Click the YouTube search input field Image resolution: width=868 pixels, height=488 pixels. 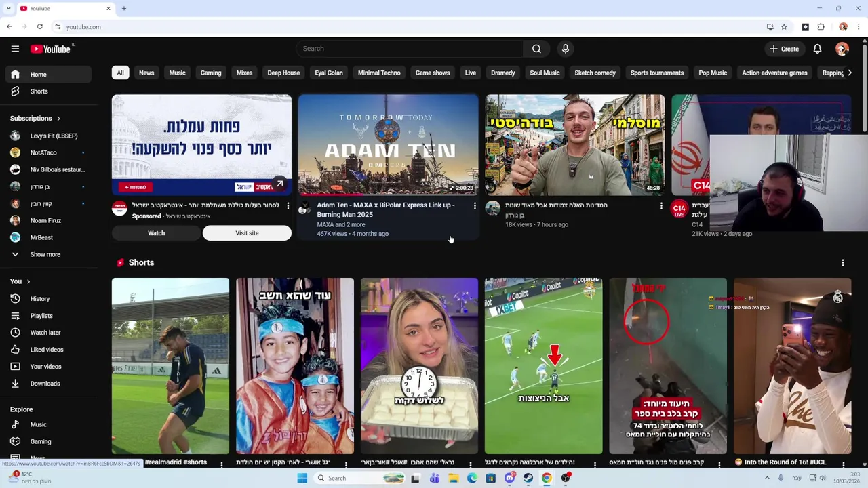click(x=410, y=49)
